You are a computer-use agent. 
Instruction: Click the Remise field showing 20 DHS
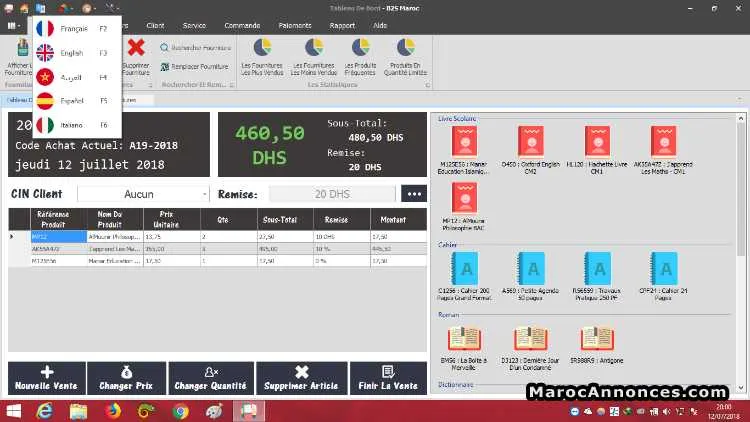[332, 194]
